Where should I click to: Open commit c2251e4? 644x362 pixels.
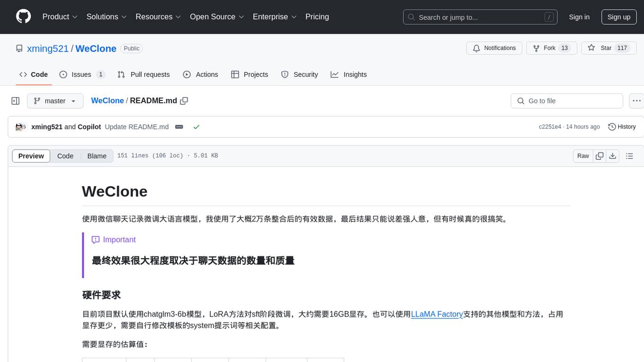tap(550, 127)
